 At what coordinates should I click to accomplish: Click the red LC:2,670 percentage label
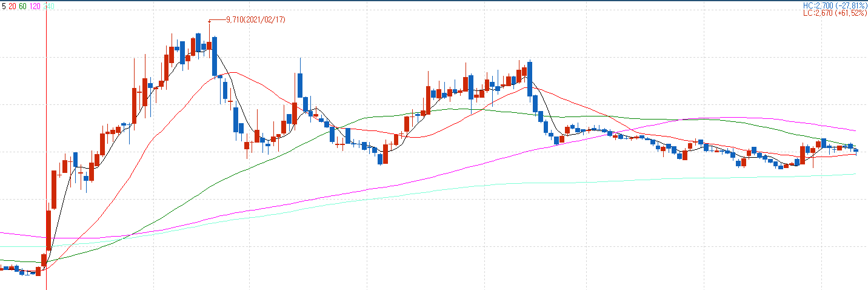(835, 12)
